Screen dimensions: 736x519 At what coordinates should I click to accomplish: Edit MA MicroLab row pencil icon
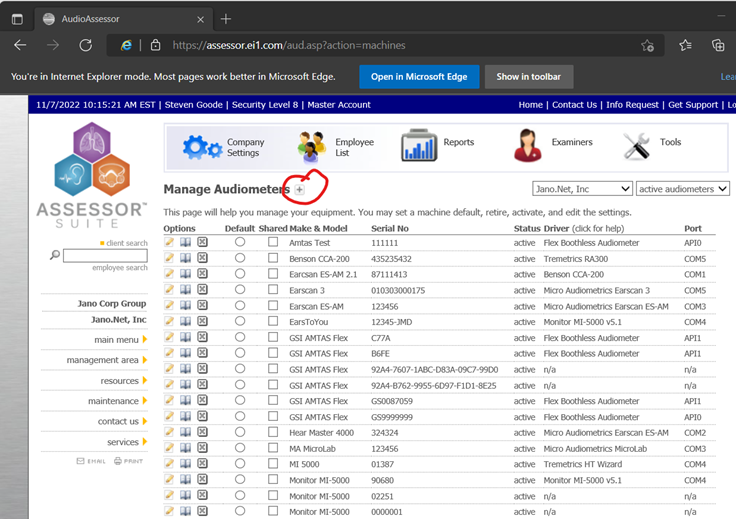point(169,448)
